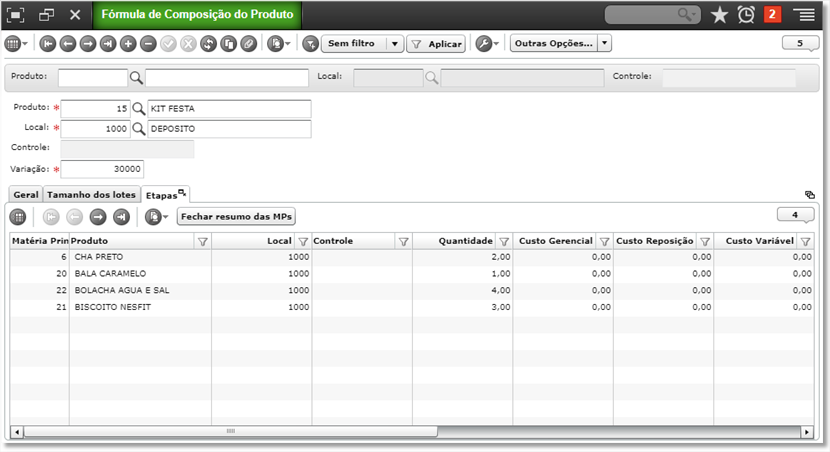Apply filter with Aplicar button

point(436,44)
